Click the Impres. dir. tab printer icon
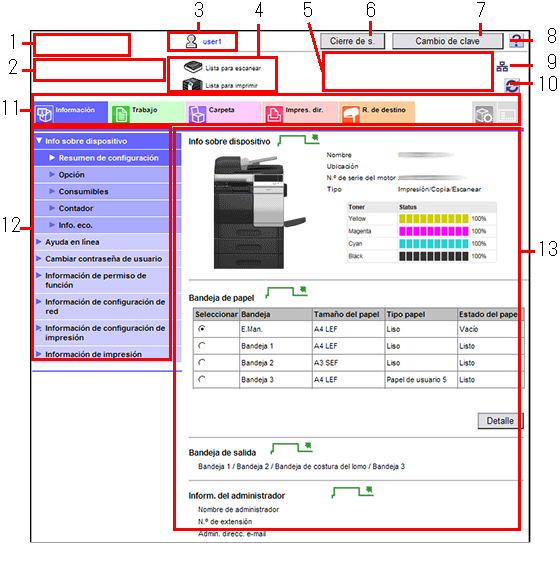Viewport: 560px width, 572px height. tap(274, 114)
